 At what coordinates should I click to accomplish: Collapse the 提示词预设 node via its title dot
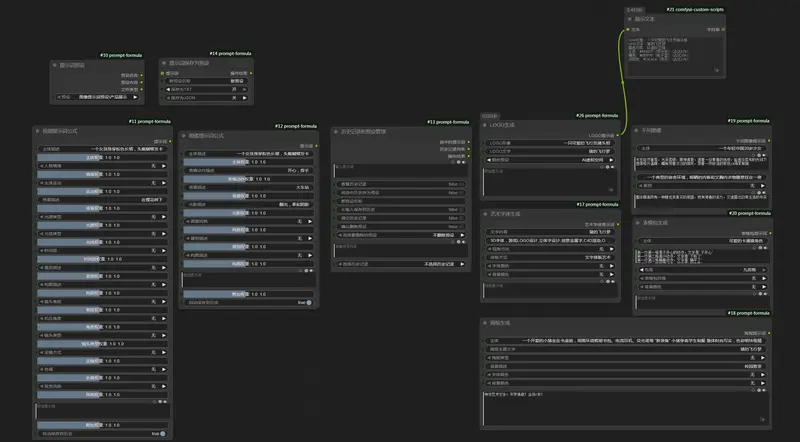point(55,65)
